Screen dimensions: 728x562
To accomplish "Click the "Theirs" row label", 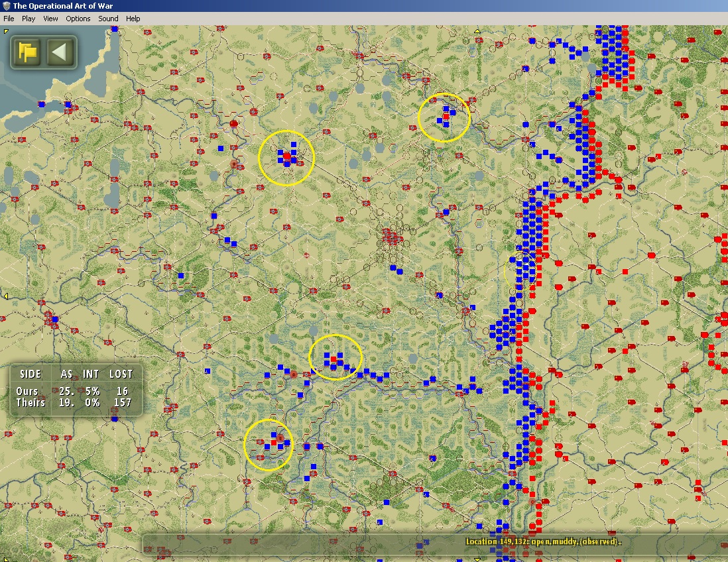I will (30, 402).
